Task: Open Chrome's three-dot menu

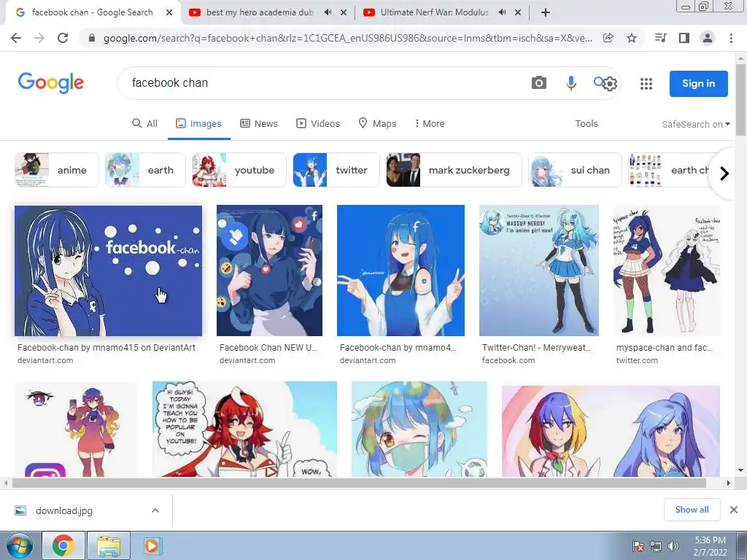Action: click(x=731, y=38)
